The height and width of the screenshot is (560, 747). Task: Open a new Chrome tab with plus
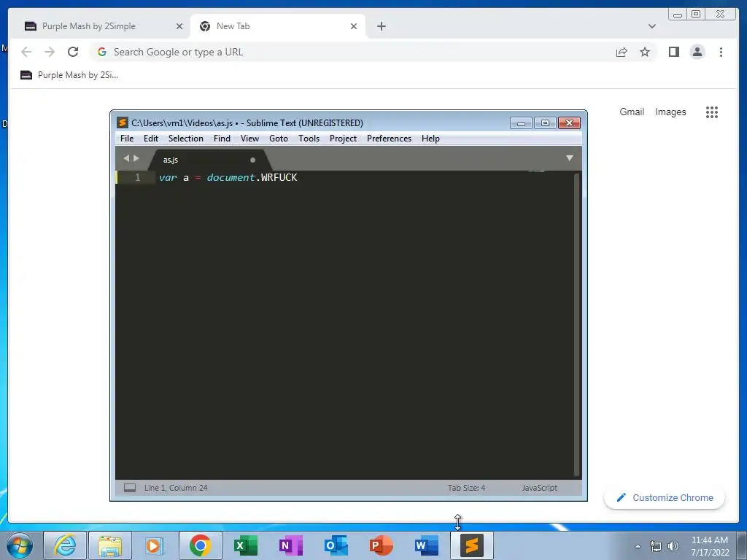[381, 26]
